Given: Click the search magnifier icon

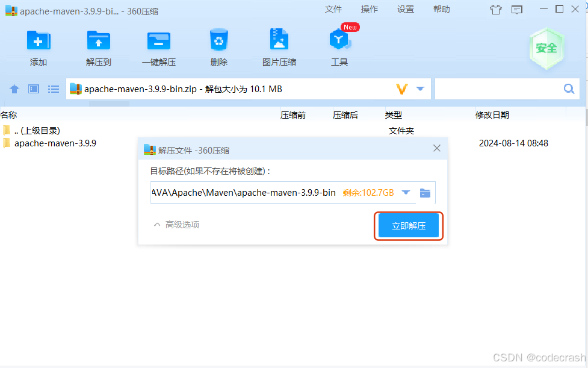Looking at the screenshot, I should [569, 89].
